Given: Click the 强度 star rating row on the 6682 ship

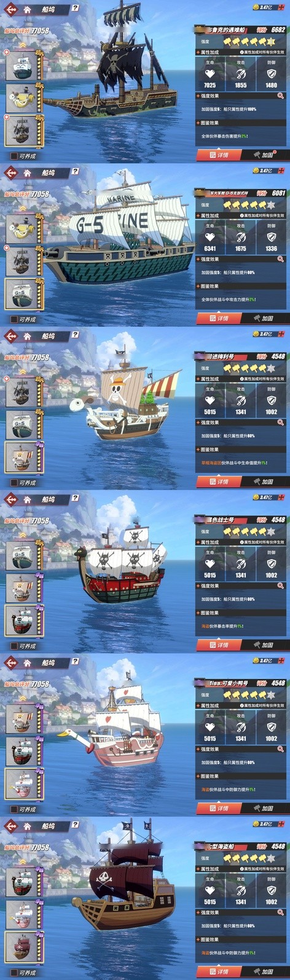Looking at the screenshot, I should [241, 42].
